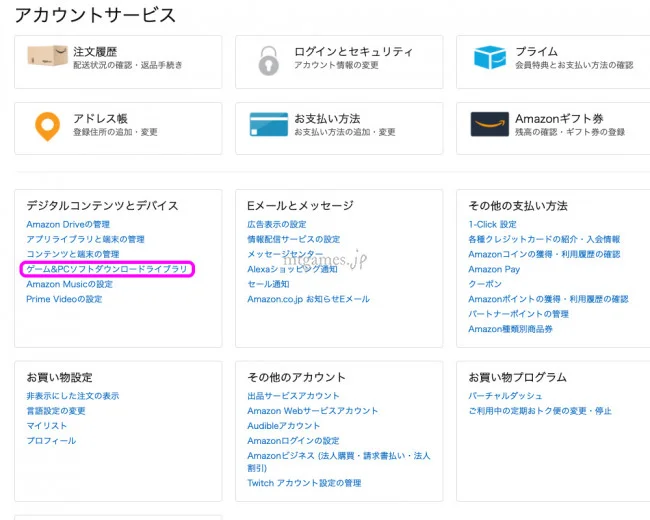Open Twitch アカウント設定の管理 link

click(304, 483)
